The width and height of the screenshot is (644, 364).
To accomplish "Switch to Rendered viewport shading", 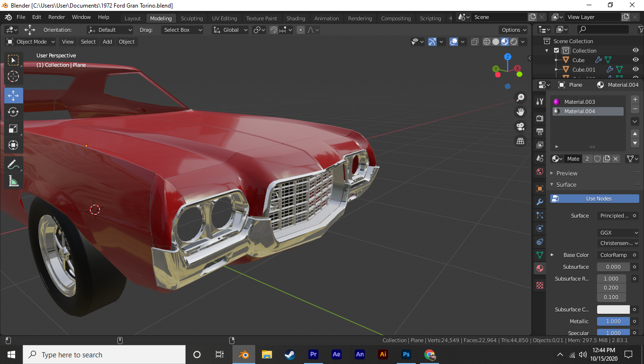I will point(514,42).
